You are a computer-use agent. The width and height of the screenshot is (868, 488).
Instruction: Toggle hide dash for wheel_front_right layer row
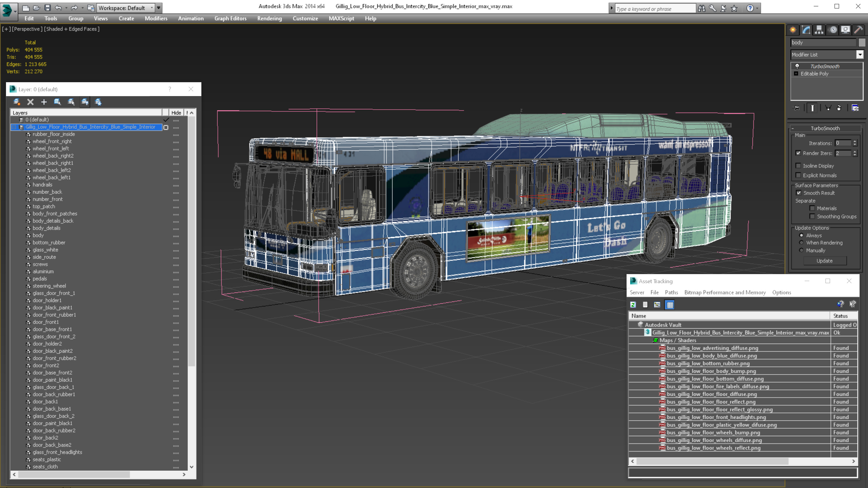coord(176,142)
